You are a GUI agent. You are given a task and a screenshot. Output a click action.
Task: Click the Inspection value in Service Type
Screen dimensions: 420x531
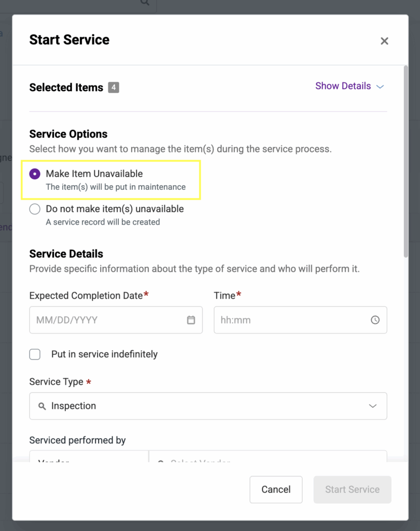coord(74,406)
